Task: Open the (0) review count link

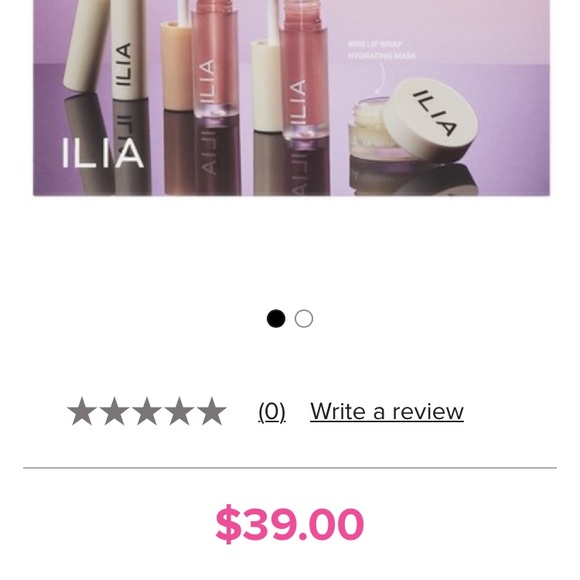Action: point(272,412)
